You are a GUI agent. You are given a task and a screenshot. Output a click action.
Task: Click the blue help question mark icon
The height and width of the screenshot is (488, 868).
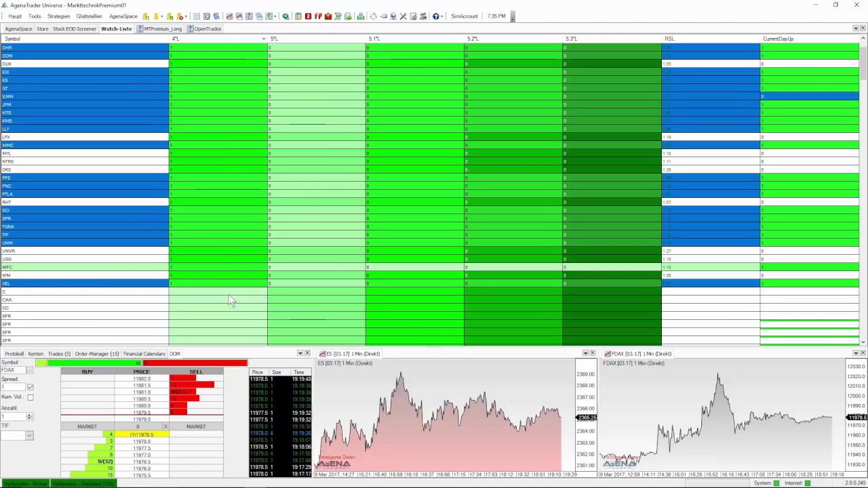(436, 16)
